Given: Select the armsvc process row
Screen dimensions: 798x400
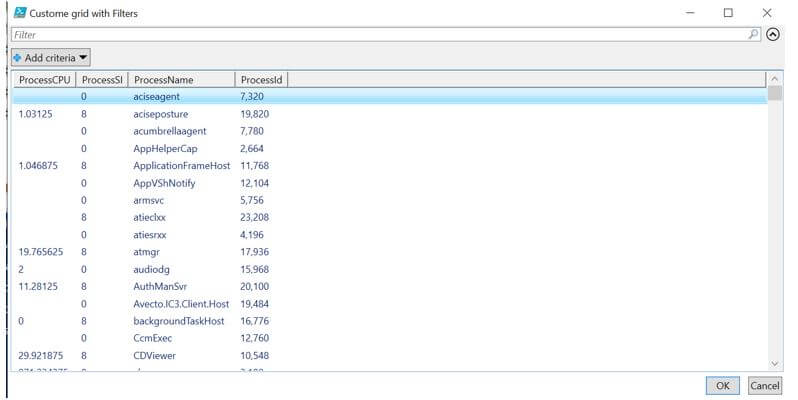Looking at the screenshot, I should click(x=390, y=201).
